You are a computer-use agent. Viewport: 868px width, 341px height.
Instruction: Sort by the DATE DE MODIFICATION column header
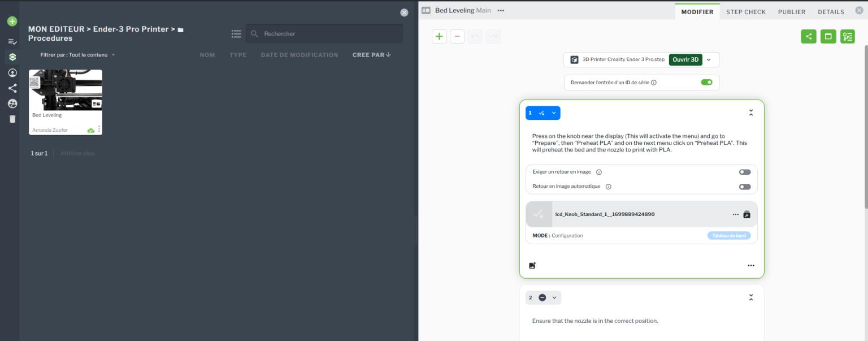[300, 55]
